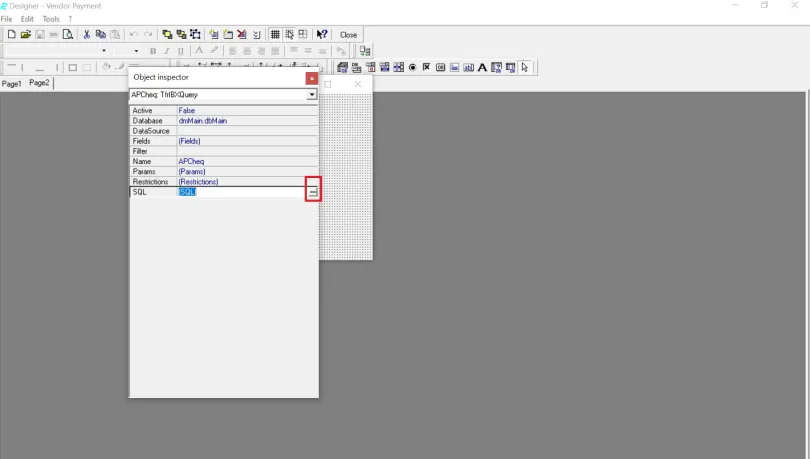
Task: Open the object selector dropdown for APCheq
Action: tap(312, 95)
